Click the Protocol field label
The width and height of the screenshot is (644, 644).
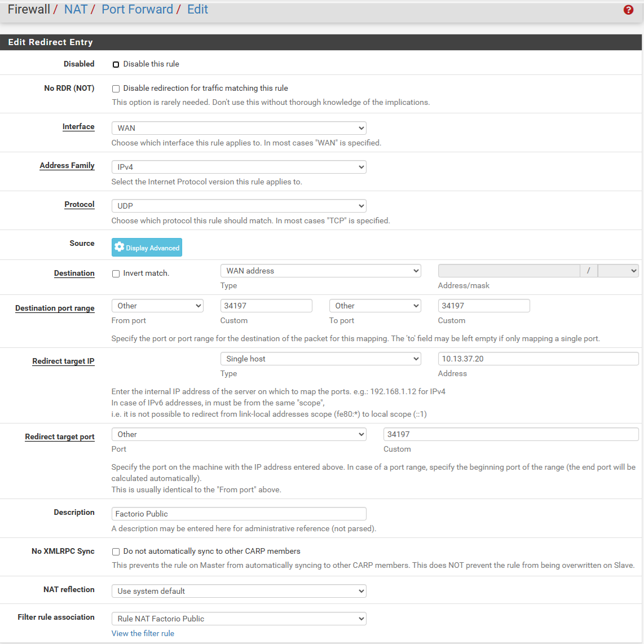[80, 204]
